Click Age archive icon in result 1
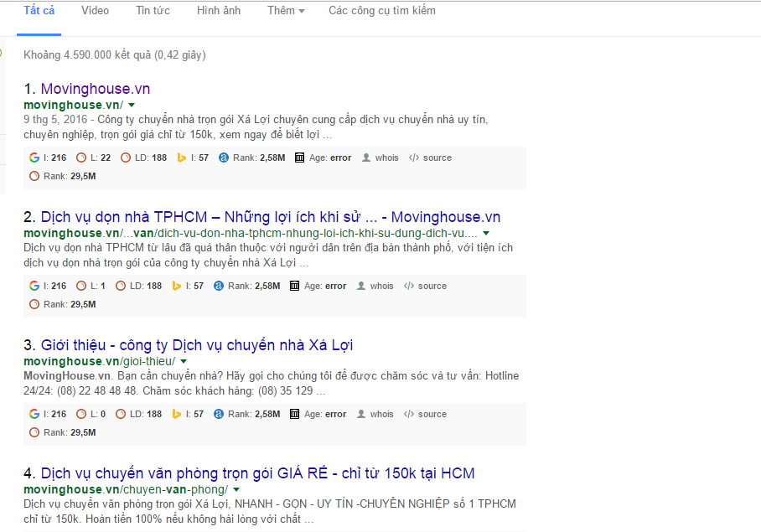761x532 pixels. 299,158
